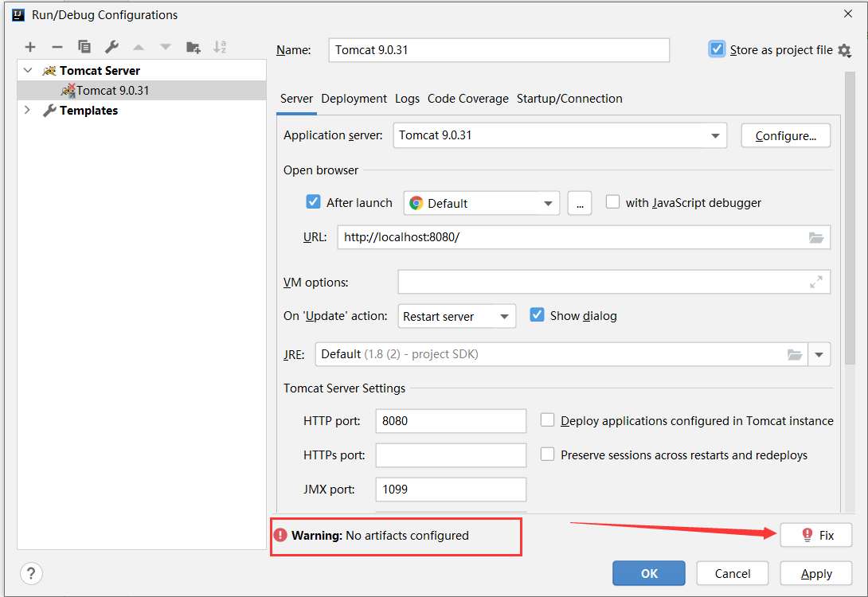Remove the configuration with minus icon

(x=57, y=47)
